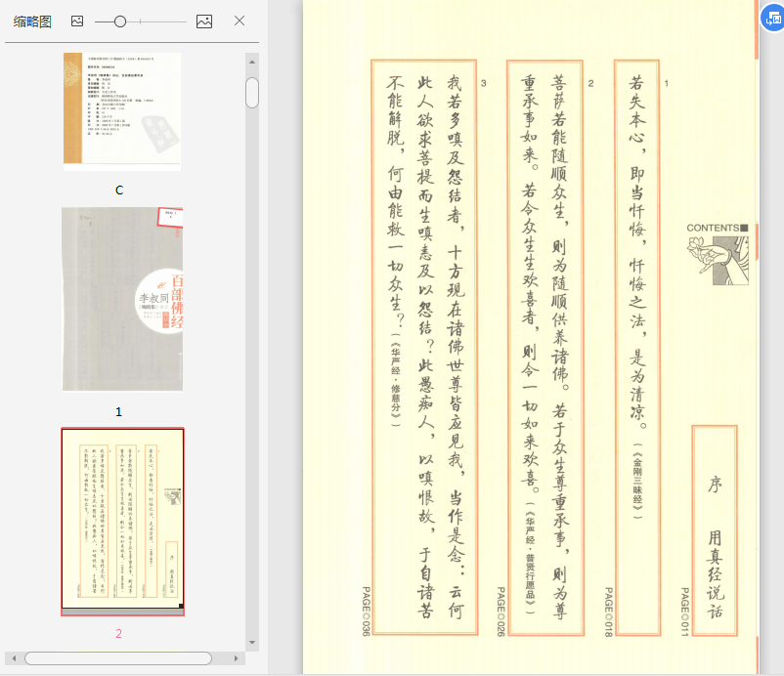Select the page 1 cover thumbnail
This screenshot has height=676, width=784.
[122, 299]
